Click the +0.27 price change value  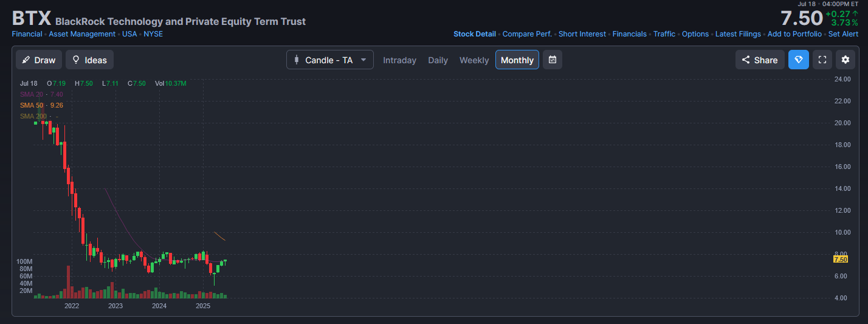coord(839,13)
